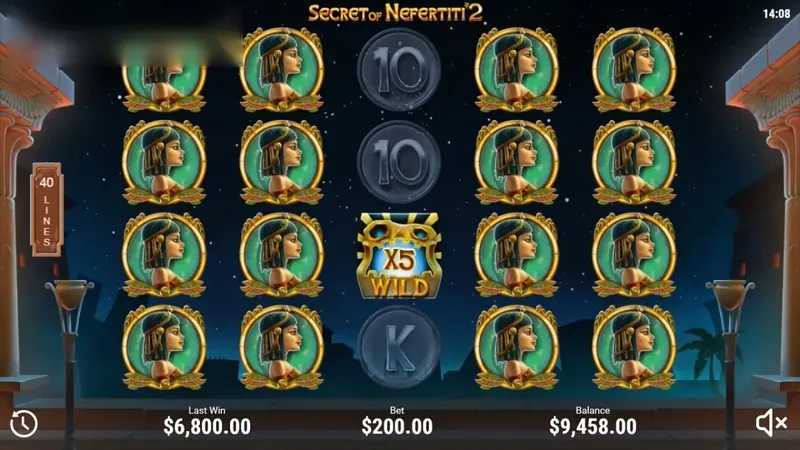Open the spin history clock icon
800x450 pixels.
[x=23, y=423]
